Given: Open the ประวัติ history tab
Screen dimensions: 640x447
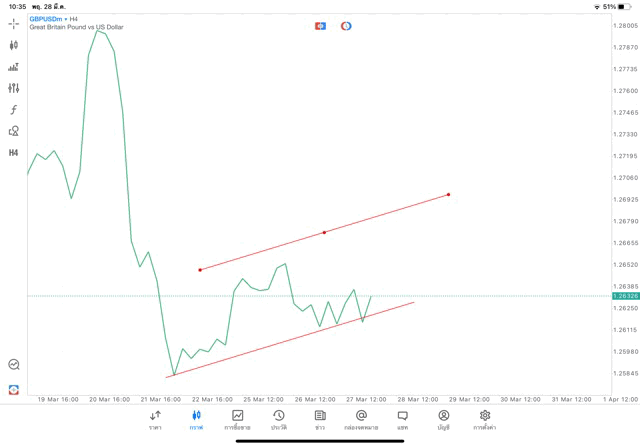Looking at the screenshot, I should pyautogui.click(x=279, y=420).
